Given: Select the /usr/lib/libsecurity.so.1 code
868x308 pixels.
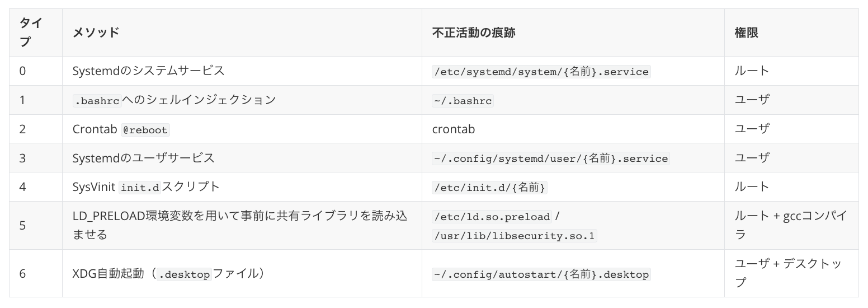Looking at the screenshot, I should pos(515,236).
